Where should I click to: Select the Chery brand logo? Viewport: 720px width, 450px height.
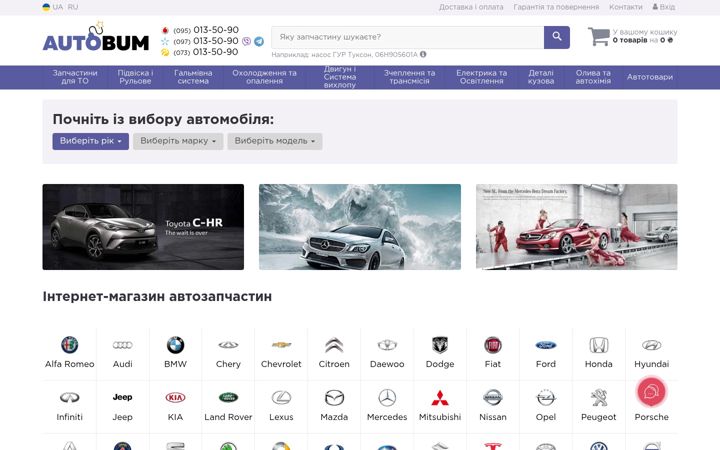click(x=228, y=345)
